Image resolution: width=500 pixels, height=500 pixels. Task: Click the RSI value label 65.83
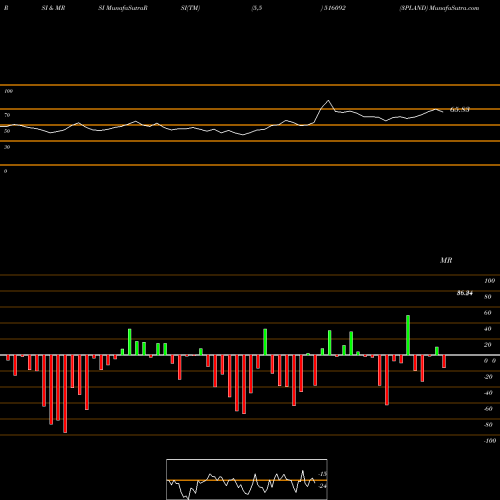460,109
